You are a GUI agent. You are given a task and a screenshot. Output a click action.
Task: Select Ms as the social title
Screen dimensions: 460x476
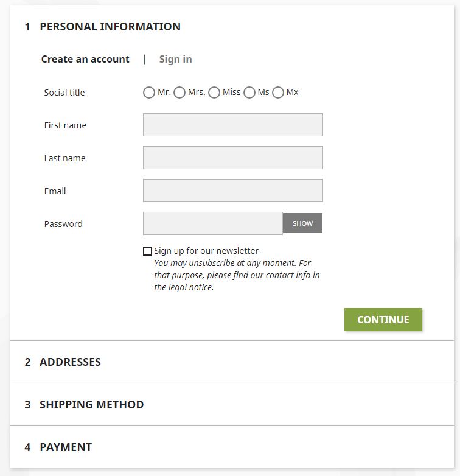click(249, 93)
